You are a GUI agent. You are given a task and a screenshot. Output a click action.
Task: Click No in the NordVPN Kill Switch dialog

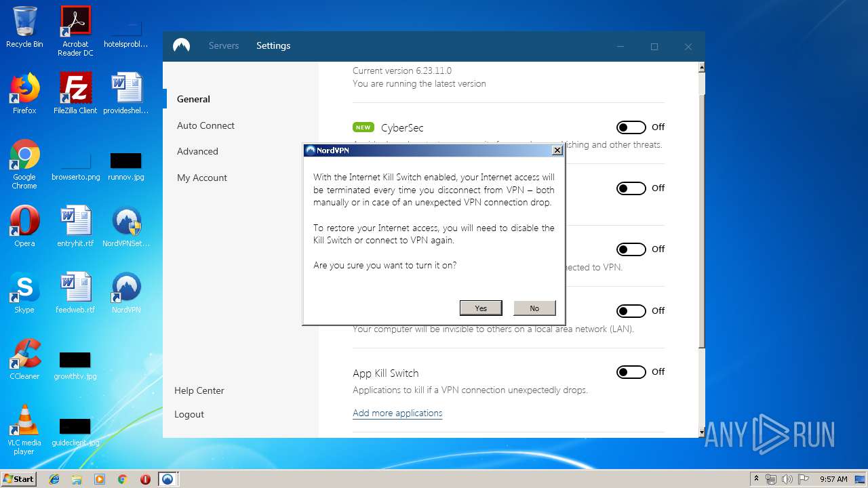coord(534,308)
